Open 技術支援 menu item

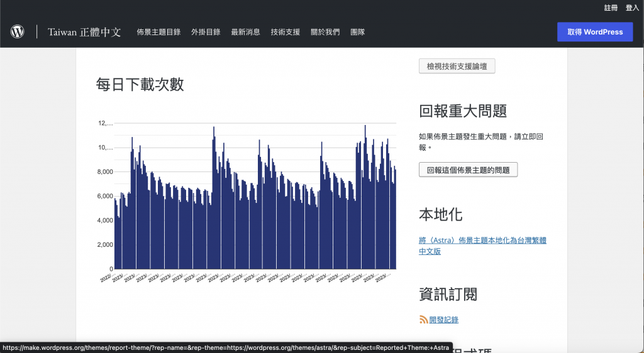point(286,32)
